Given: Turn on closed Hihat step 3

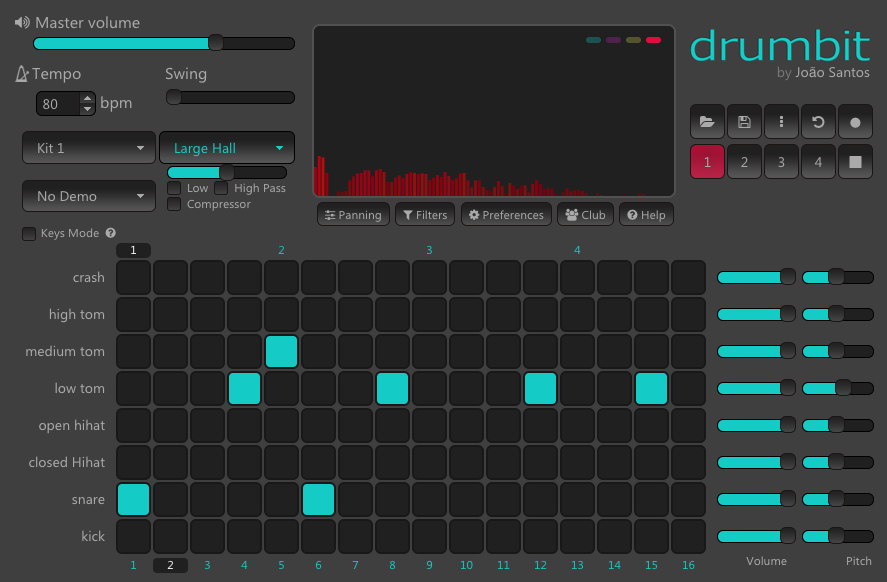Looking at the screenshot, I should [x=208, y=462].
